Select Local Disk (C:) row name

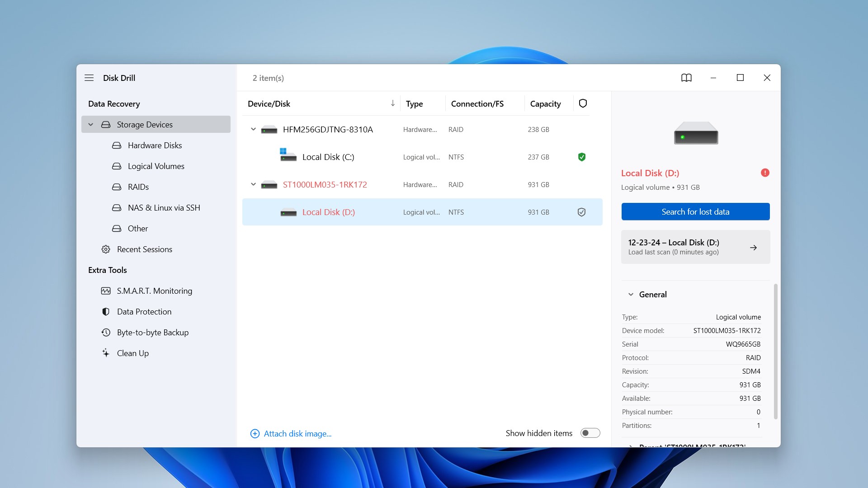(x=328, y=157)
